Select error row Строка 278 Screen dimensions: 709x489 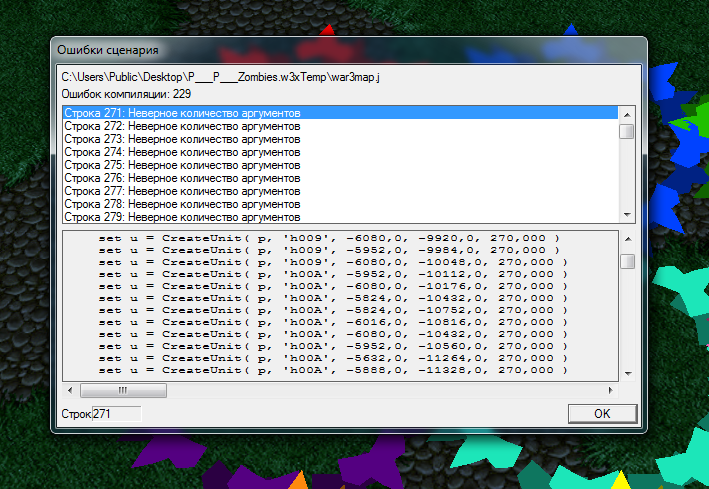[340, 204]
